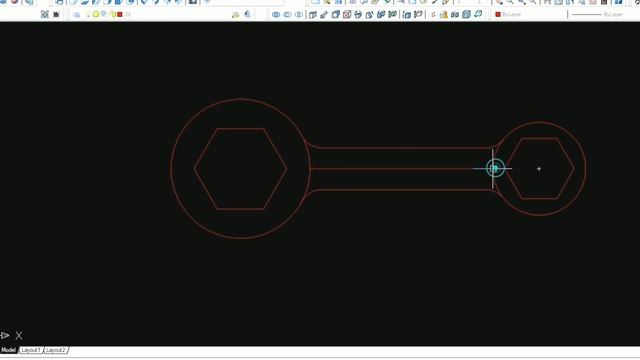This screenshot has width=640, height=360.
Task: Click the red layer color swatch
Action: (120, 15)
